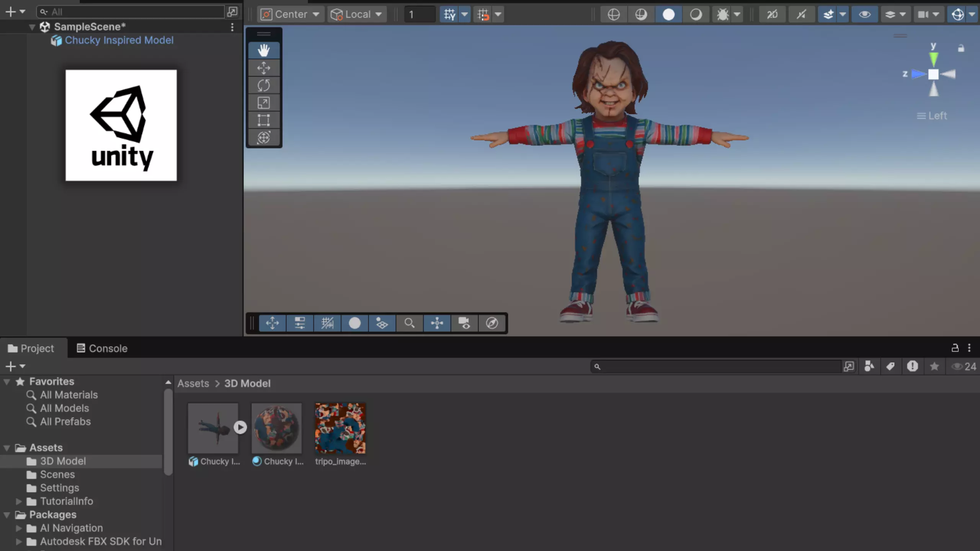980x551 pixels.
Task: Lock the Project panel
Action: tap(955, 347)
